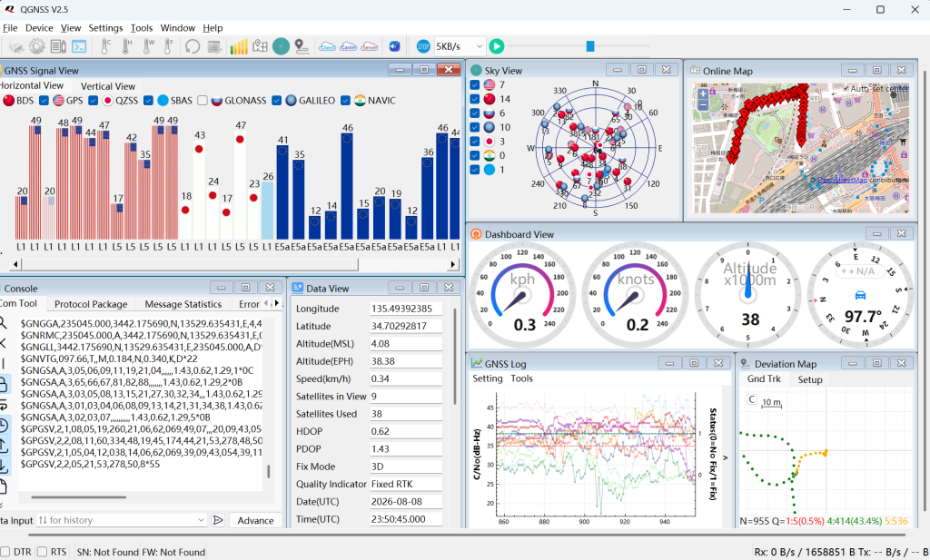Open the Setup tab in Deviation Map
Viewport: 930px width, 560px height.
click(x=809, y=379)
